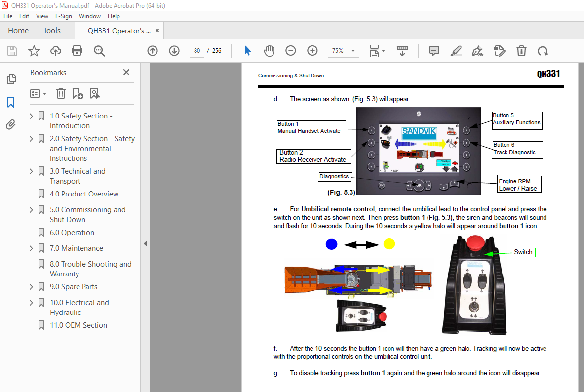Open the E-Sign menu

[x=63, y=16]
